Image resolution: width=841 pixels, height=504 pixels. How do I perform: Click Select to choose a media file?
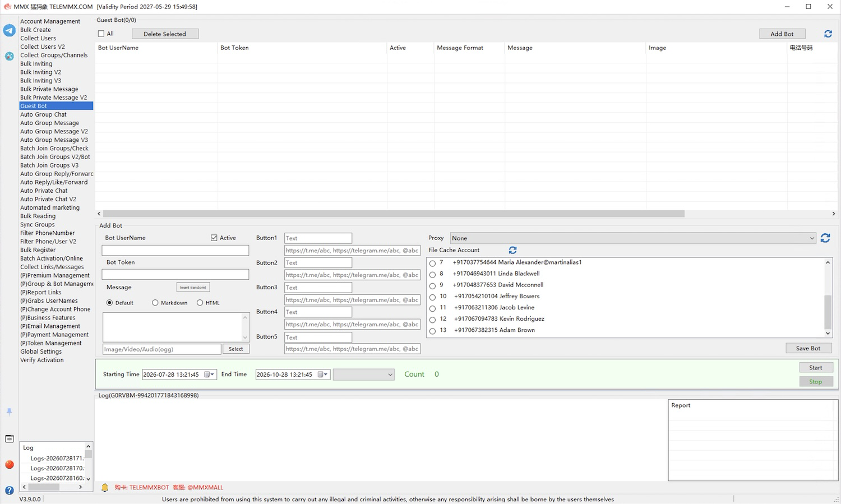[236, 349]
